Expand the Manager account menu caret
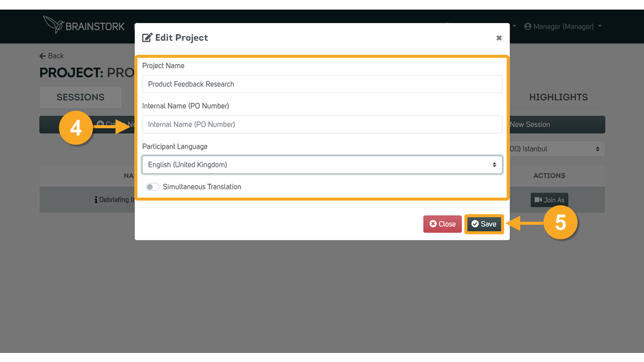Image resolution: width=644 pixels, height=362 pixels. pyautogui.click(x=600, y=26)
